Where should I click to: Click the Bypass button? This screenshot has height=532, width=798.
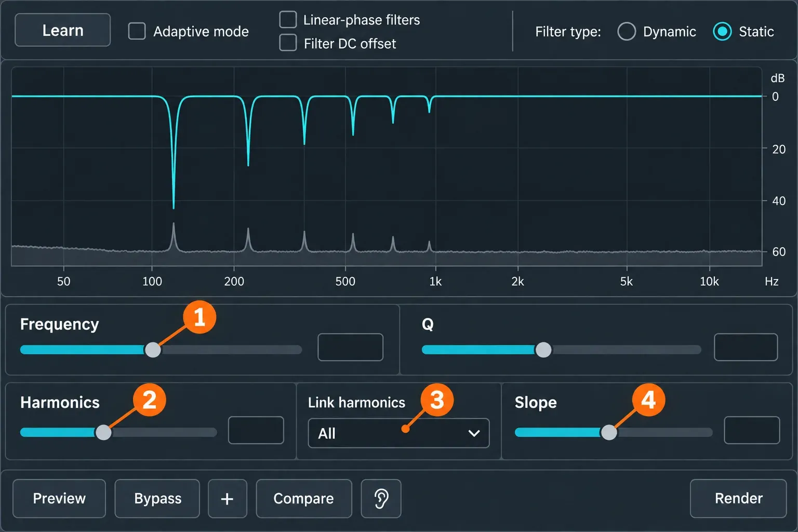[x=157, y=499]
